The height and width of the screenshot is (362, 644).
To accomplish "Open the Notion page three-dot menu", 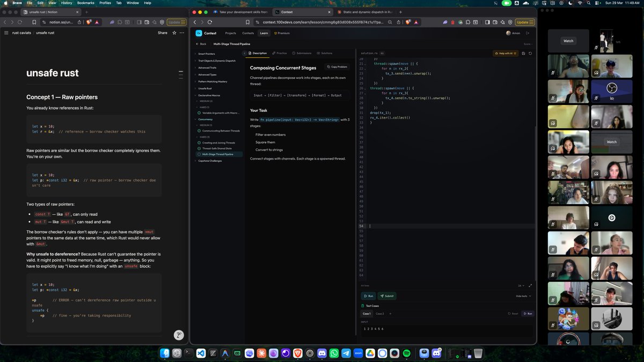I will [x=182, y=33].
